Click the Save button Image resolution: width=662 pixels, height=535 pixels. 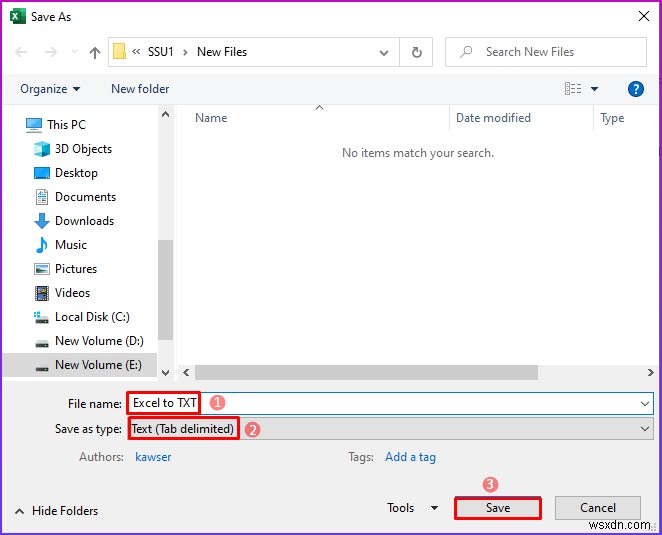[498, 508]
